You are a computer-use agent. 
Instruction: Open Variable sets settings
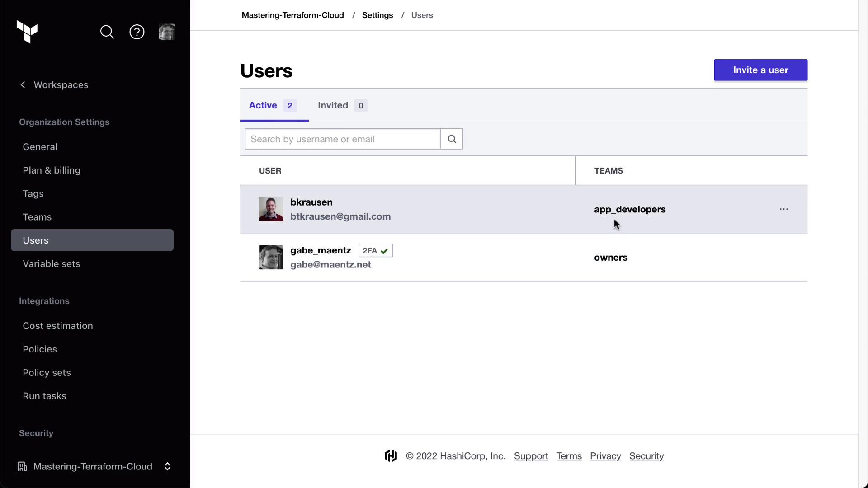point(52,264)
